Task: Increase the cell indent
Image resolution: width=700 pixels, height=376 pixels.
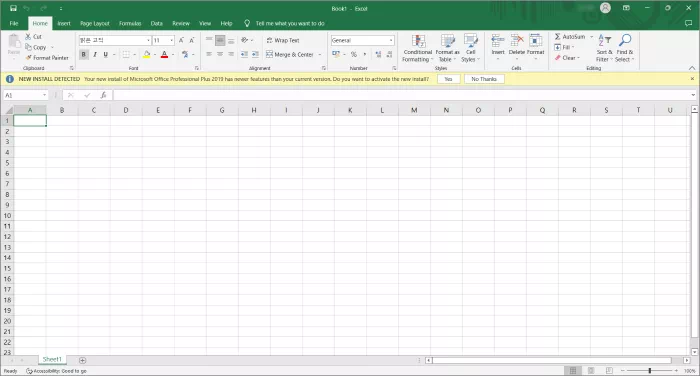Action: [255, 54]
